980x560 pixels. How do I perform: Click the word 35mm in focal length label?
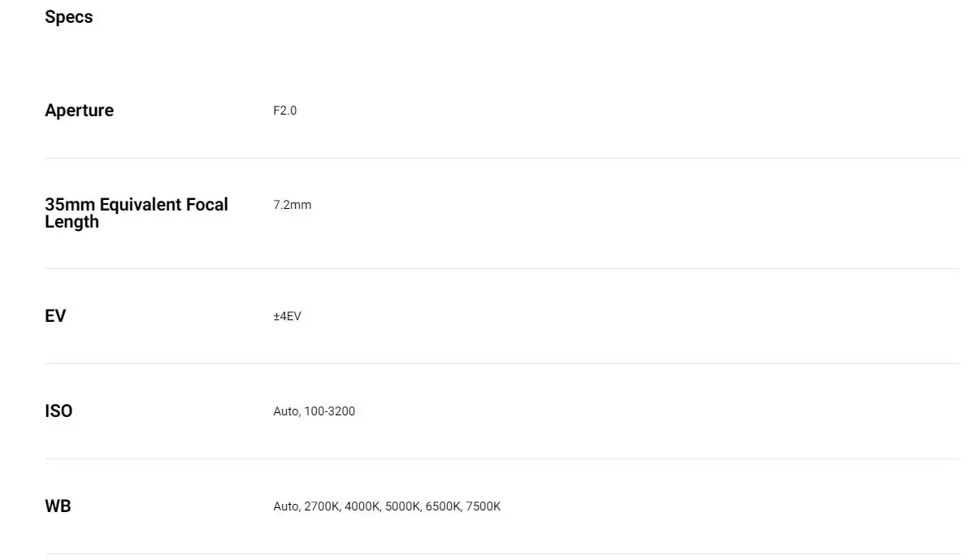pos(70,205)
